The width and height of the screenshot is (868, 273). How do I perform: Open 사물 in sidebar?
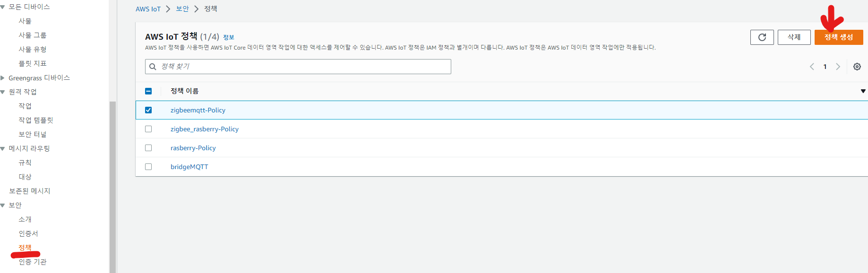[25, 21]
